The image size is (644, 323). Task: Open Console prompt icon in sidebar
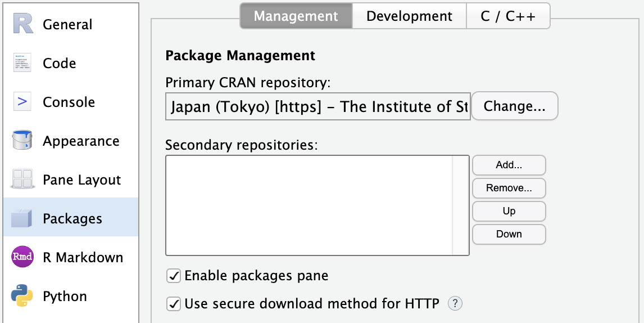(22, 102)
